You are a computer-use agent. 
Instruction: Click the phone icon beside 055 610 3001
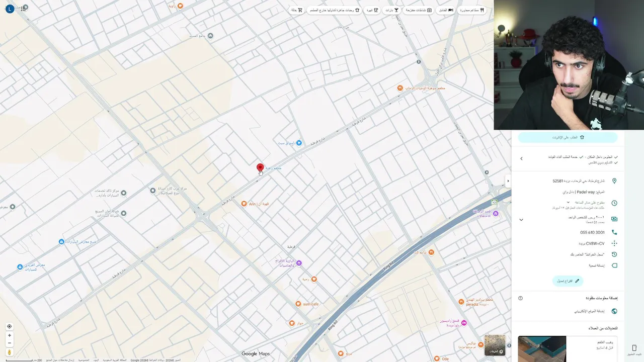[614, 232]
